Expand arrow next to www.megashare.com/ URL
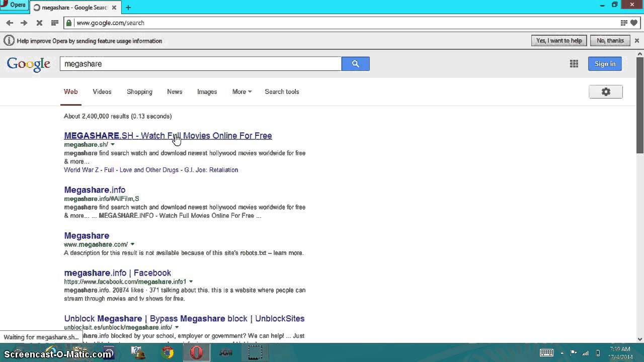The height and width of the screenshot is (362, 644). [132, 244]
